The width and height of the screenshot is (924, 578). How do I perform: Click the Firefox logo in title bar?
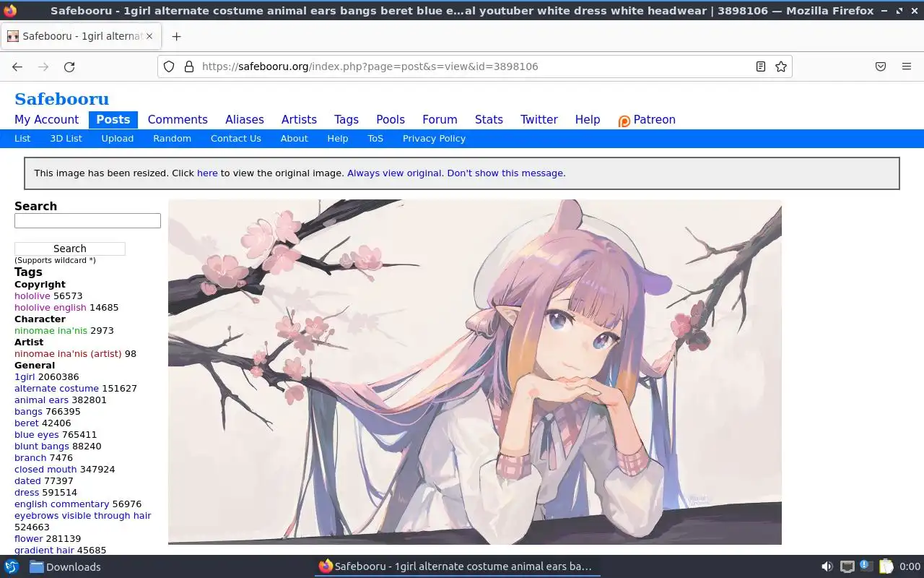[x=9, y=11]
